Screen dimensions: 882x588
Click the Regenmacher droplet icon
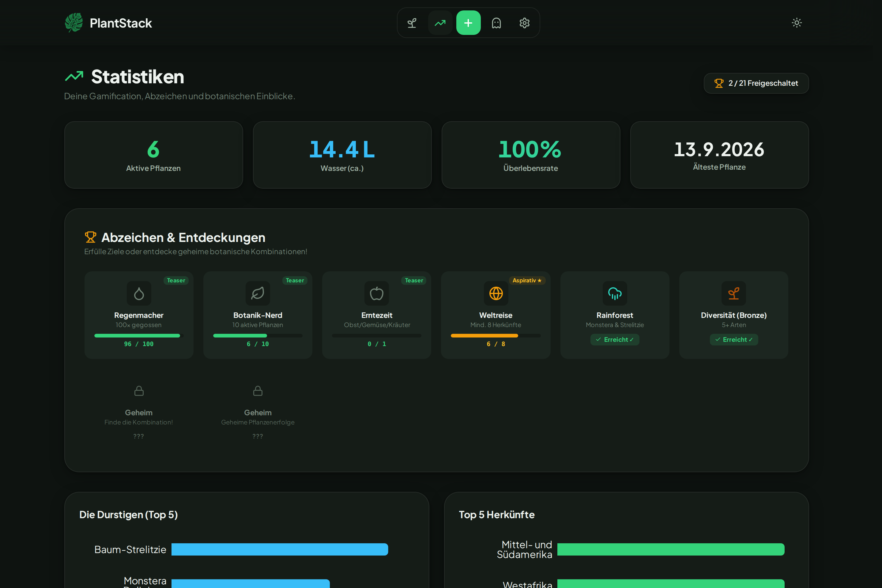coord(139,293)
